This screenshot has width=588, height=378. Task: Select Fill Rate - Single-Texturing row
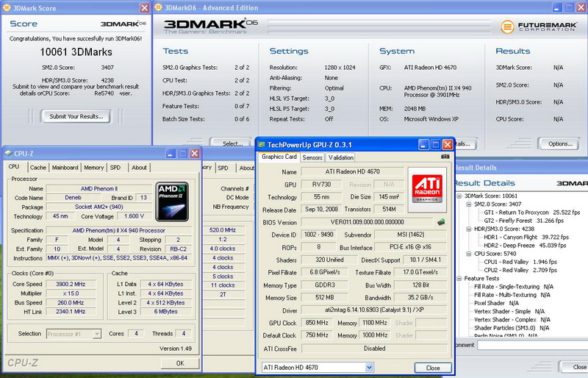(x=514, y=287)
